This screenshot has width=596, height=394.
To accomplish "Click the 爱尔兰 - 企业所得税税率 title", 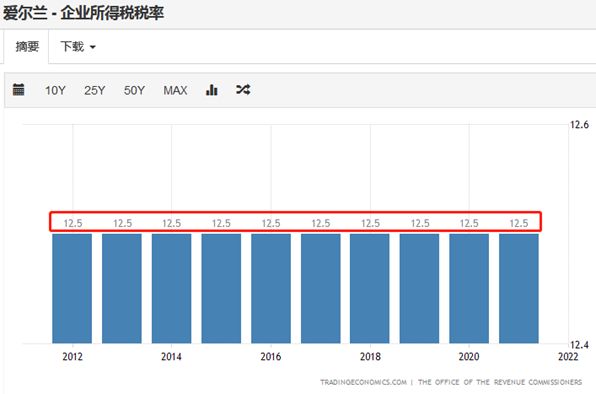I will 84,13.
